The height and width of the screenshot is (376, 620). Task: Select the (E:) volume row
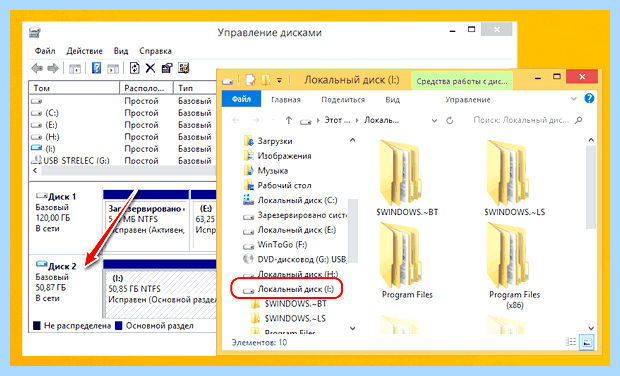coord(123,125)
